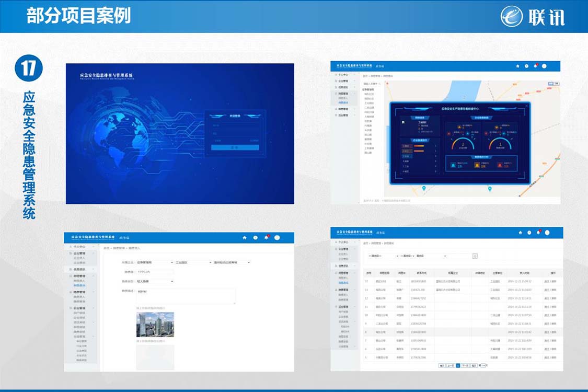This screenshot has height=392, width=588.
Task: Open the page number dropdown in the table pagination
Action: (482, 365)
